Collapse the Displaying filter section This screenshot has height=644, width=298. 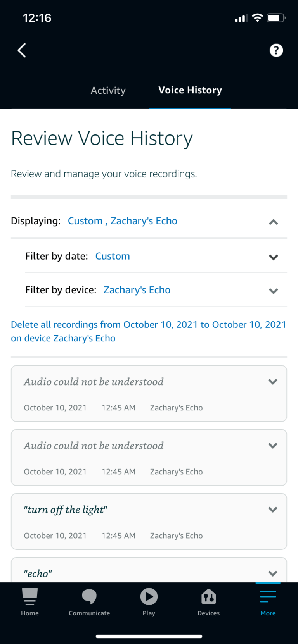[274, 222]
